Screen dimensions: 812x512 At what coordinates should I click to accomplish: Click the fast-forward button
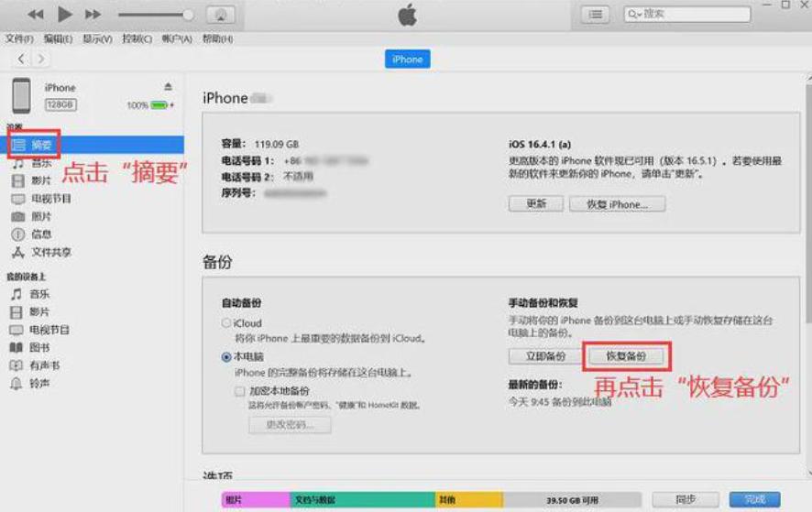pyautogui.click(x=93, y=15)
